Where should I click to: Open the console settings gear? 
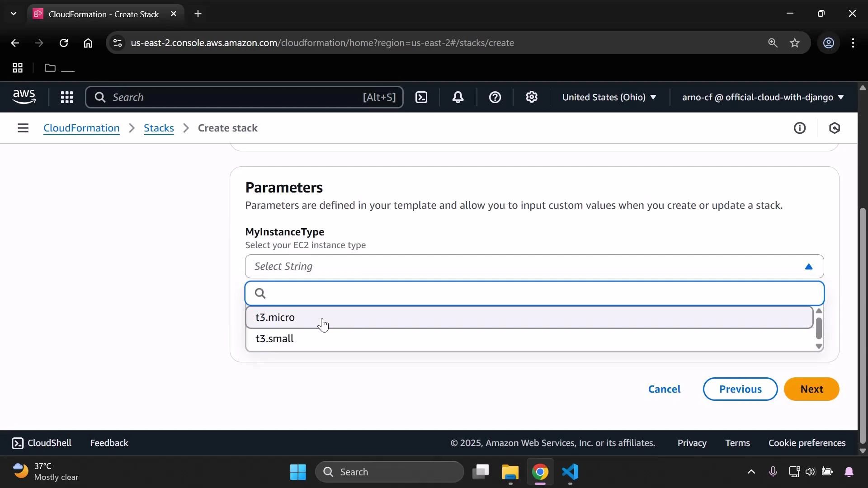(x=532, y=97)
